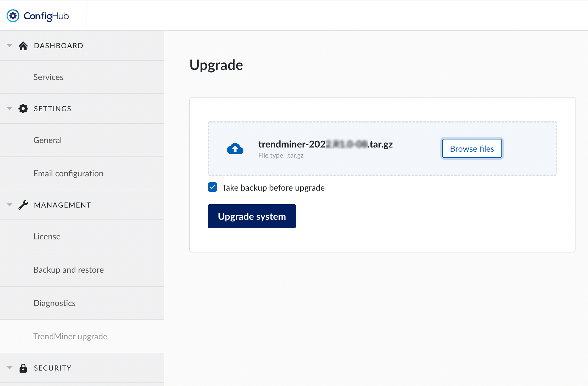Click the Settings gear icon
Viewport: 588px width, 386px height.
[x=23, y=109]
